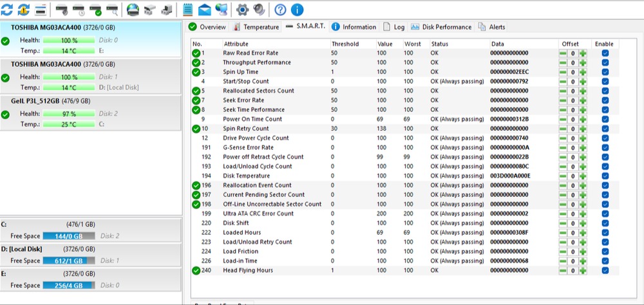Disable the Raw Read Error Rate checkbox
Viewport: 644px width, 305px height.
tap(605, 53)
